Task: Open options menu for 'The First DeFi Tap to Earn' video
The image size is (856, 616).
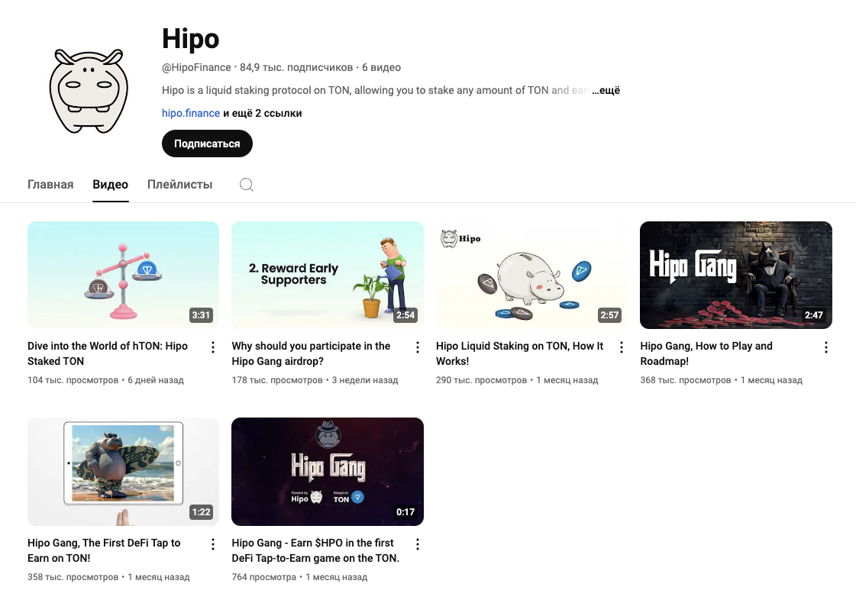Action: (x=213, y=544)
